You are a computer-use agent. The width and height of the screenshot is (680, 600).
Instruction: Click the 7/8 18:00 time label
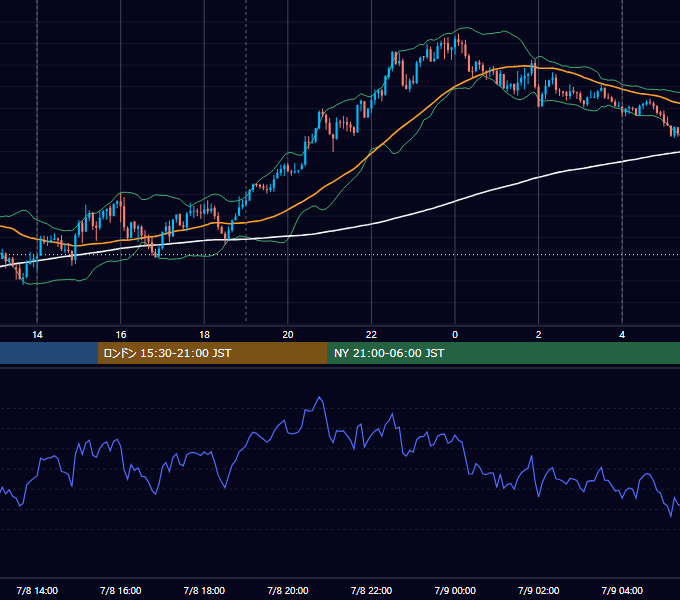(204, 590)
